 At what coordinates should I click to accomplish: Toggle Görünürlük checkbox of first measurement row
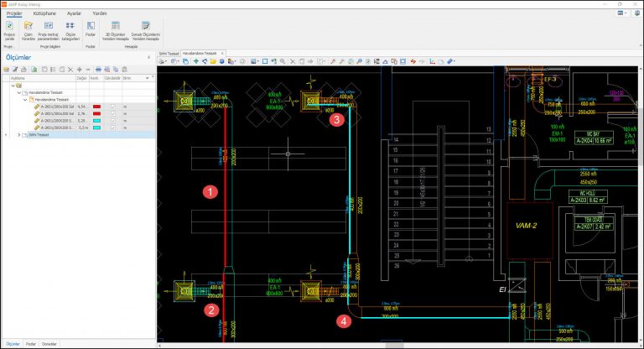(x=113, y=107)
